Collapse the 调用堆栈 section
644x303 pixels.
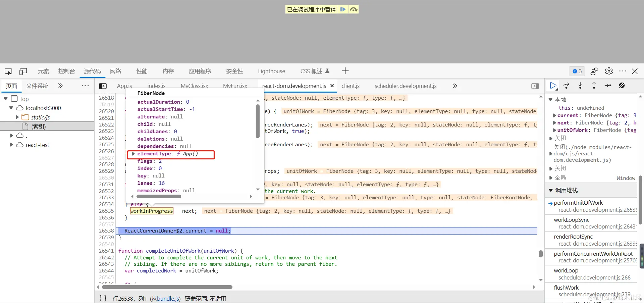551,190
